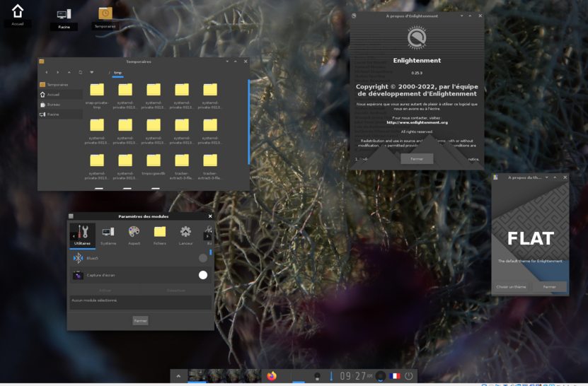Screen dimensions: 588x386
Task: Select the tmp path segment
Action: (117, 73)
